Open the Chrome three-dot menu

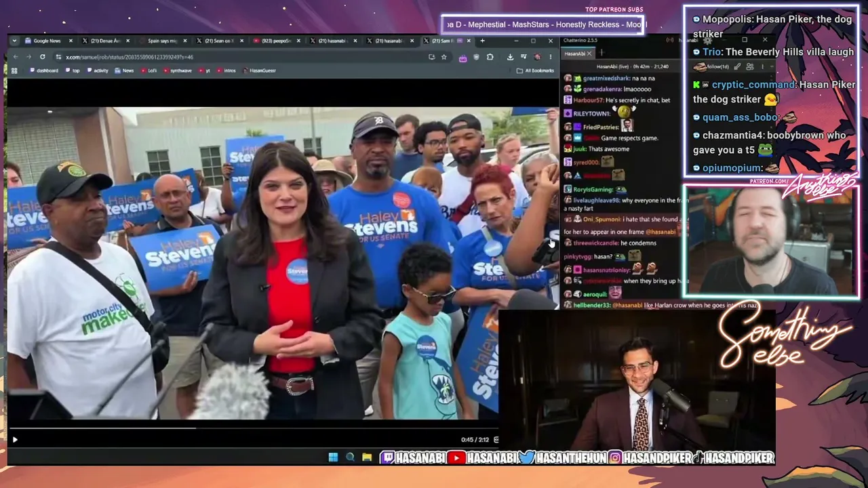coord(550,57)
